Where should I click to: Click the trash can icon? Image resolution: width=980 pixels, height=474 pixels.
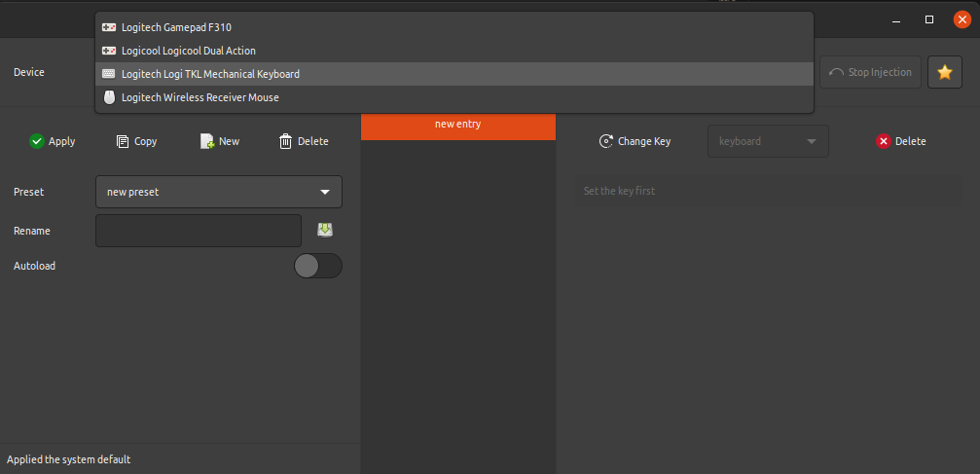pyautogui.click(x=285, y=141)
